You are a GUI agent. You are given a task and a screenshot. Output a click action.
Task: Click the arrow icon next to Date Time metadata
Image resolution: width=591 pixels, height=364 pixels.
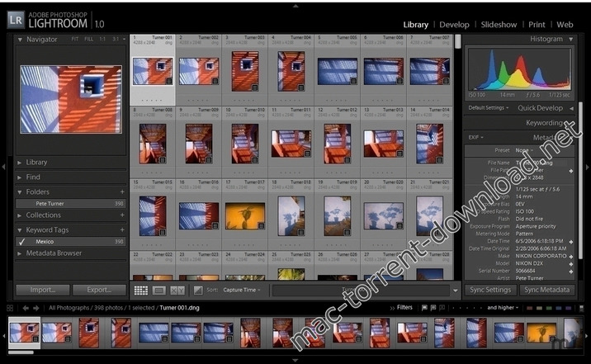click(571, 242)
